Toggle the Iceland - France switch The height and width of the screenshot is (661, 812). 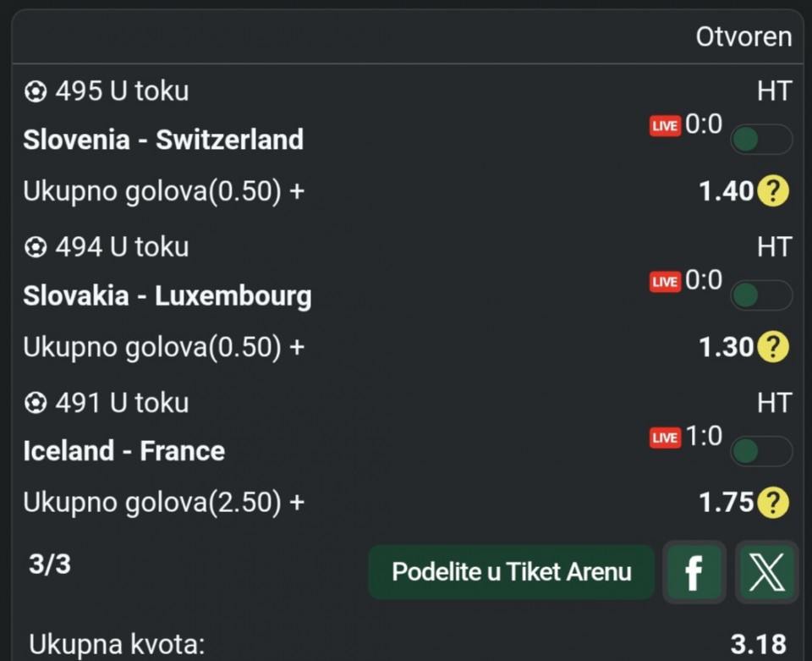[760, 451]
